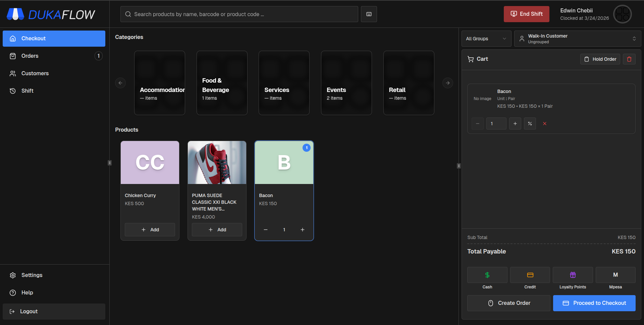Click the user avatar icon
This screenshot has width=644, height=325.
[x=622, y=14]
